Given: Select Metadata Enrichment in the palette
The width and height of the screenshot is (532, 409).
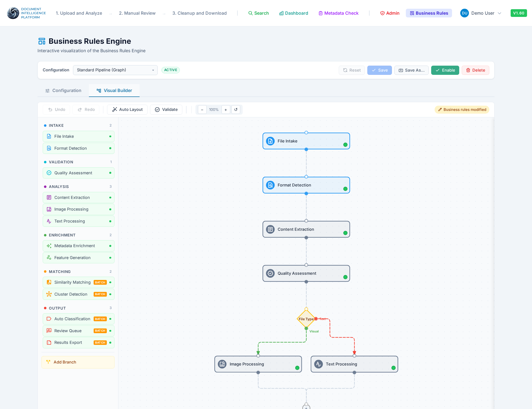Looking at the screenshot, I should tap(78, 246).
